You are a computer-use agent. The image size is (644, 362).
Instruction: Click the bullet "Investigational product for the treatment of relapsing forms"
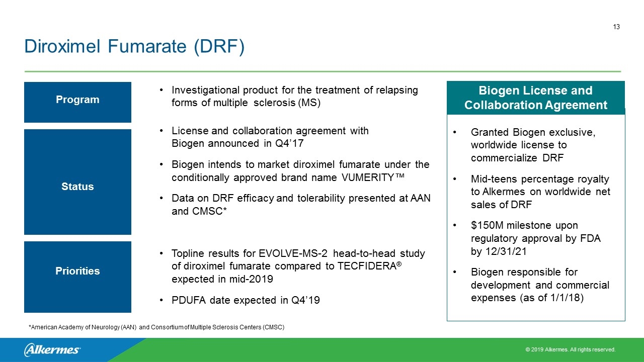click(x=294, y=97)
